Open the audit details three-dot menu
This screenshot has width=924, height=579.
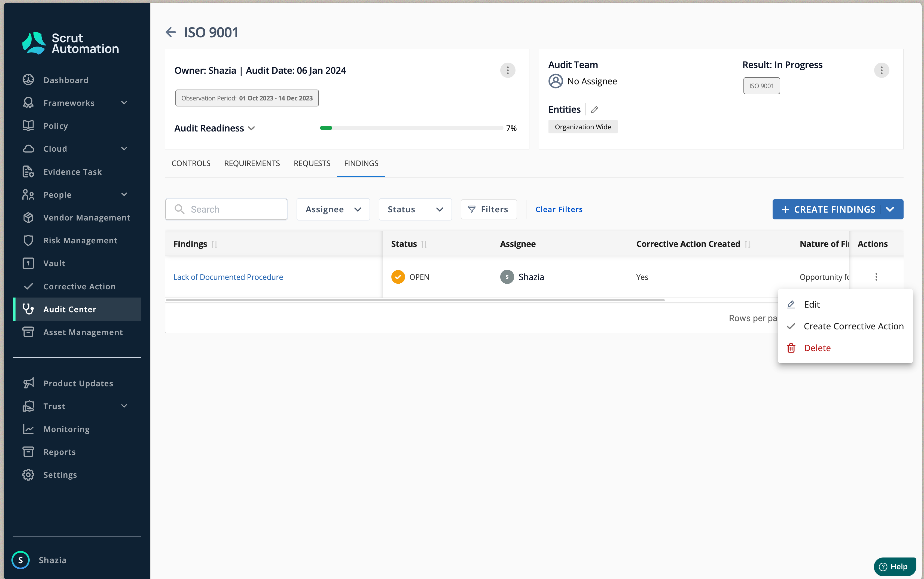508,71
